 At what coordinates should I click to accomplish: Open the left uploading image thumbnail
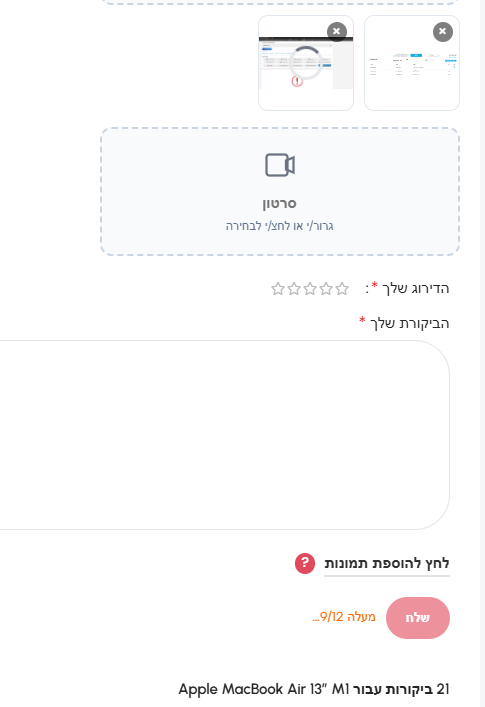(x=306, y=63)
